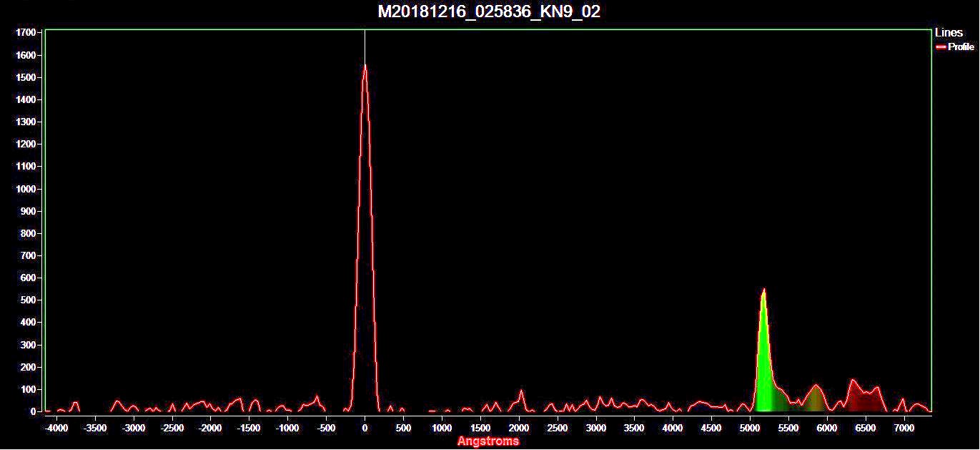Click the 3000 x-axis tick label
The image size is (980, 450).
[x=595, y=428]
